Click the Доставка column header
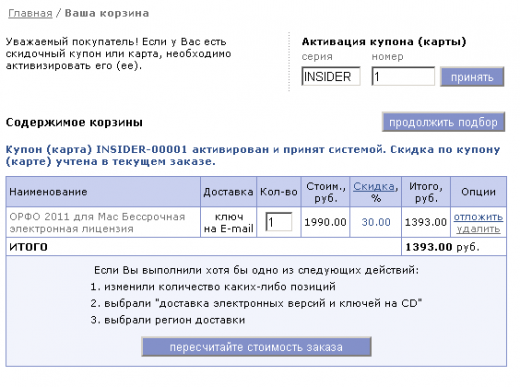 pos(228,192)
